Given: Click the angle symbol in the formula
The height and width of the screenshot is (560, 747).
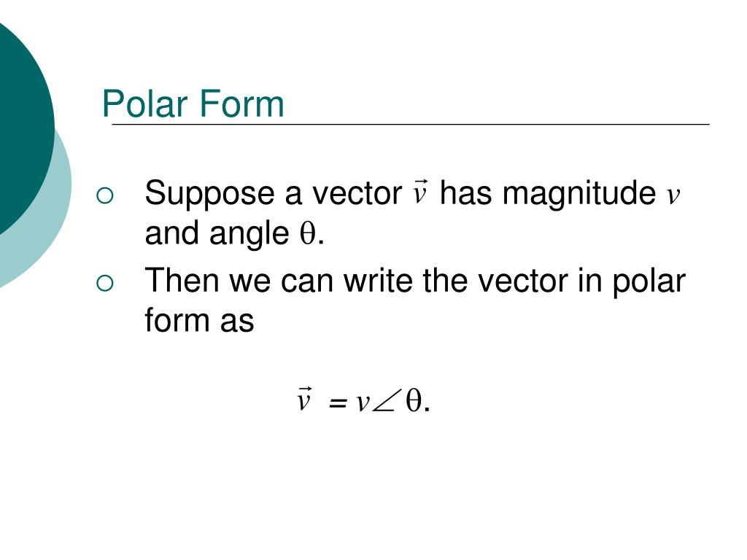Looking at the screenshot, I should 384,402.
